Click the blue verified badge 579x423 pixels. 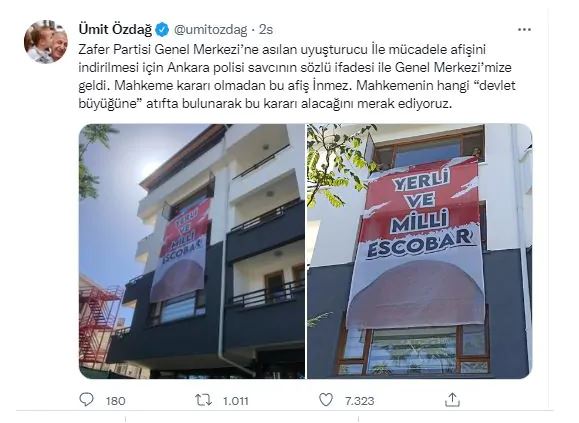pos(162,30)
